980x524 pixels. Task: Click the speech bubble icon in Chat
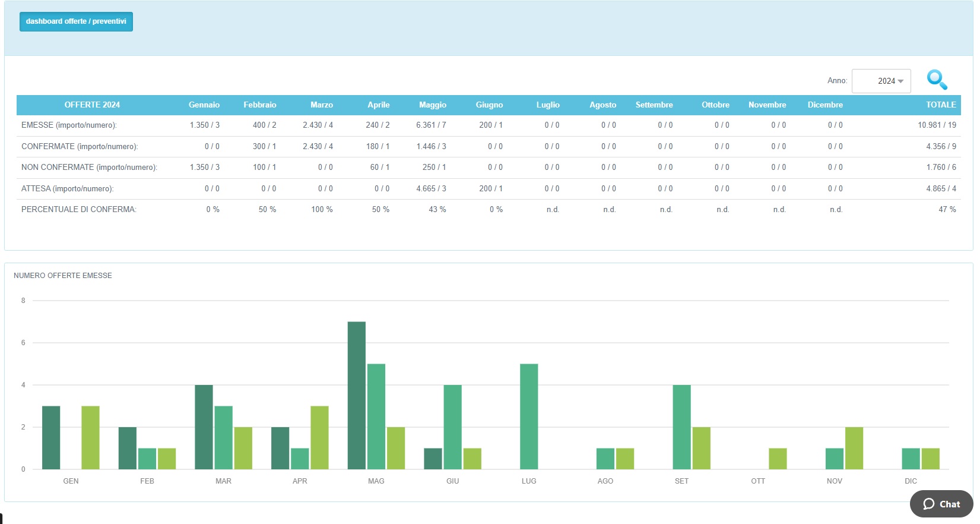tap(929, 504)
